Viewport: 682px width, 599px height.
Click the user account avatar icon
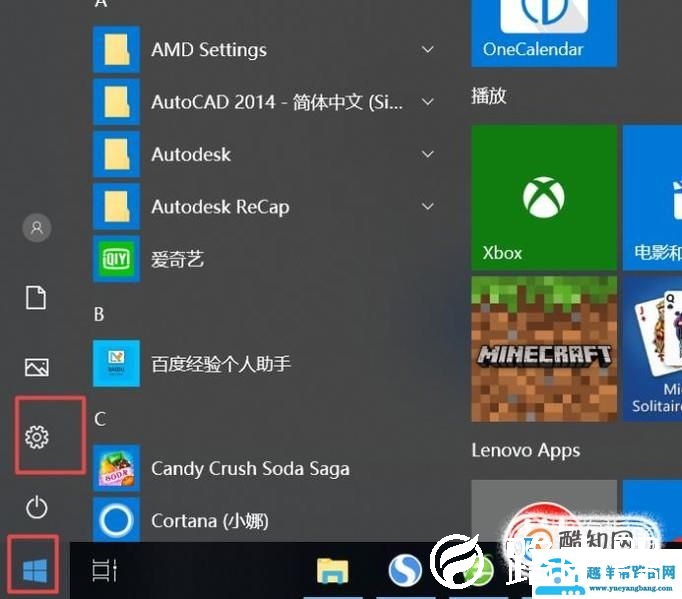pos(37,228)
